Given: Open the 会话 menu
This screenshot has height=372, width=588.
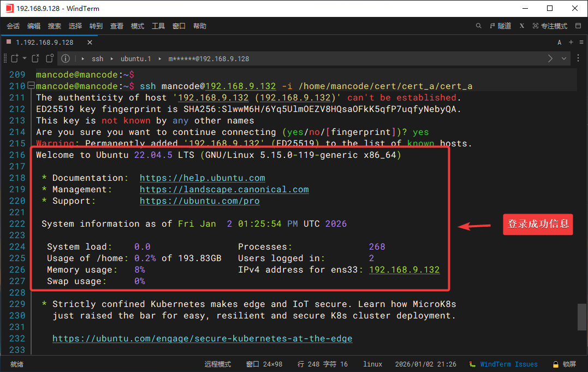Looking at the screenshot, I should [x=13, y=26].
